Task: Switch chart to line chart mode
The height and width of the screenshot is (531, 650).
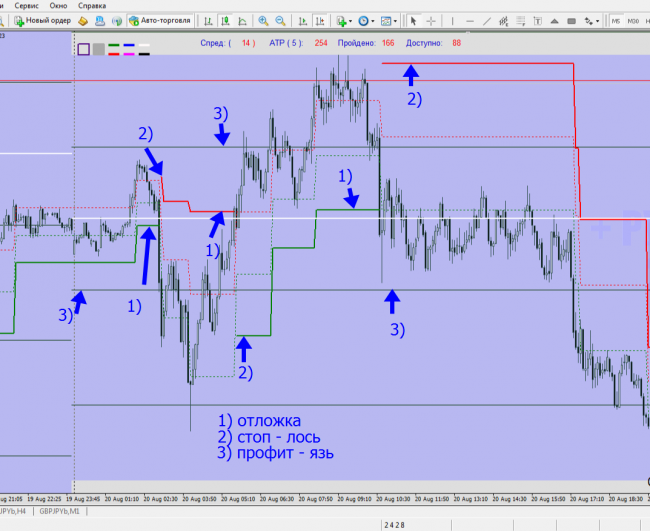Action: 243,21
